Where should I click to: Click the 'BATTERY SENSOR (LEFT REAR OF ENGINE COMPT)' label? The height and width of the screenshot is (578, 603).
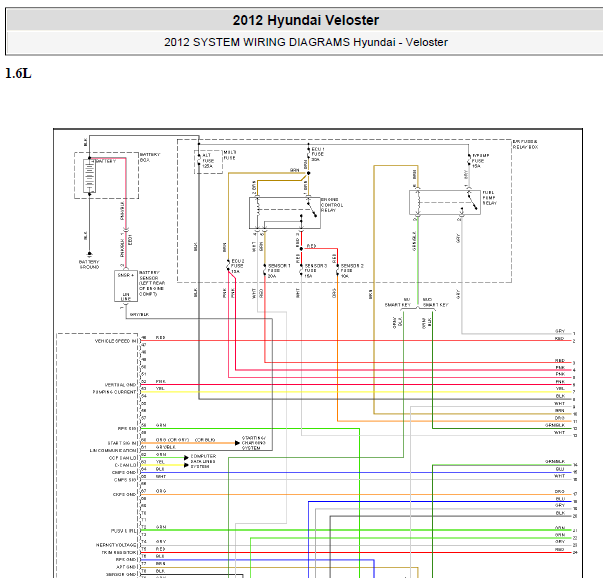pyautogui.click(x=152, y=283)
